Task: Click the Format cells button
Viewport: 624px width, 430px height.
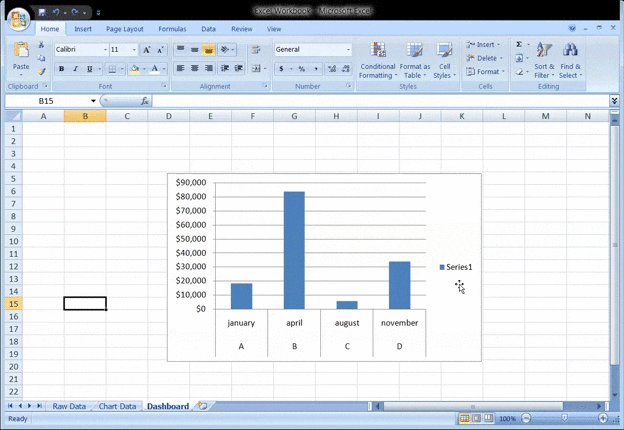Action: point(487,72)
